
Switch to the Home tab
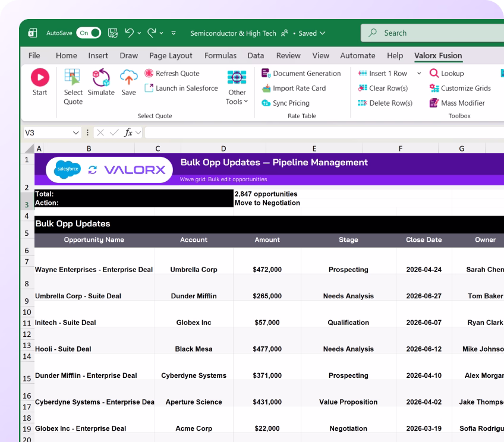(x=66, y=56)
